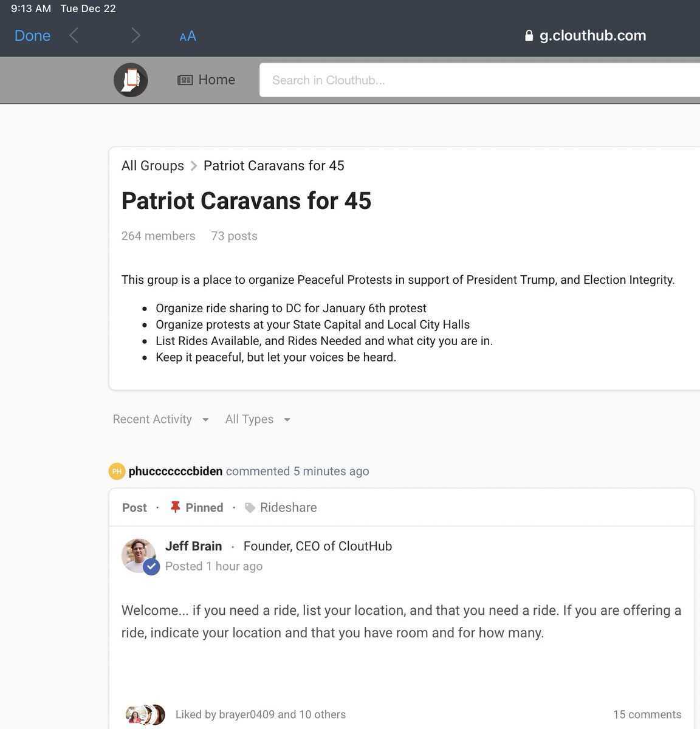Click the red Pinned pushpin icon
The image size is (700, 729).
(x=176, y=507)
